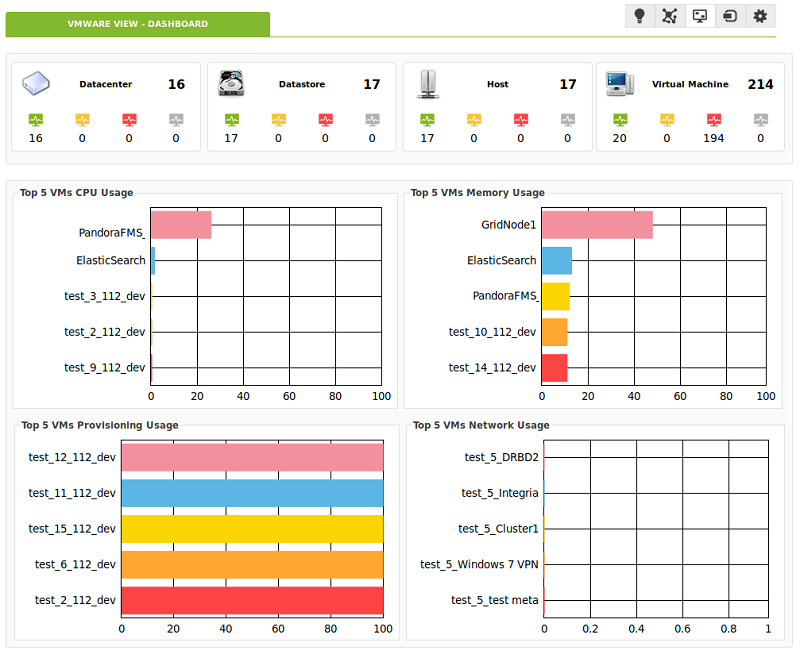The height and width of the screenshot is (654, 800).
Task: Click the Datacenter drive icon
Action: (x=36, y=84)
